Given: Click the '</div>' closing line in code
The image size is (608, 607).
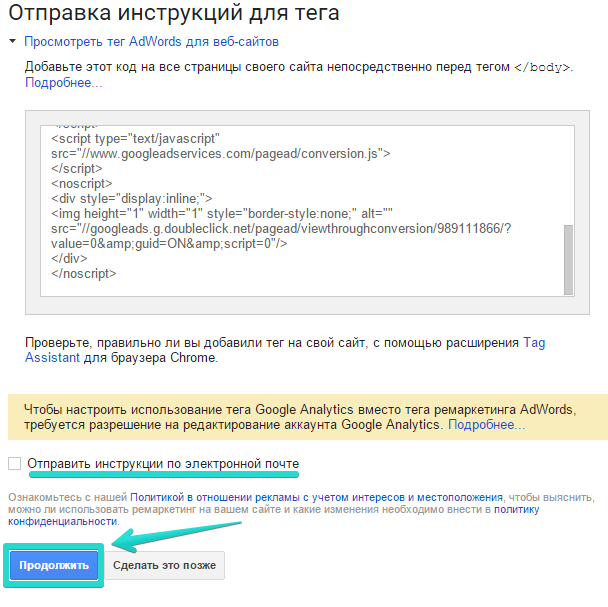Looking at the screenshot, I should [69, 258].
